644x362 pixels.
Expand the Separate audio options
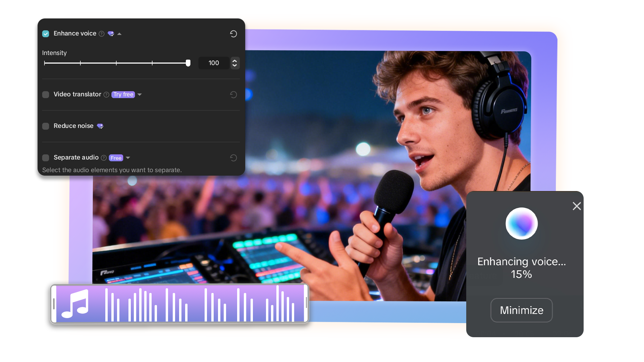pos(128,158)
